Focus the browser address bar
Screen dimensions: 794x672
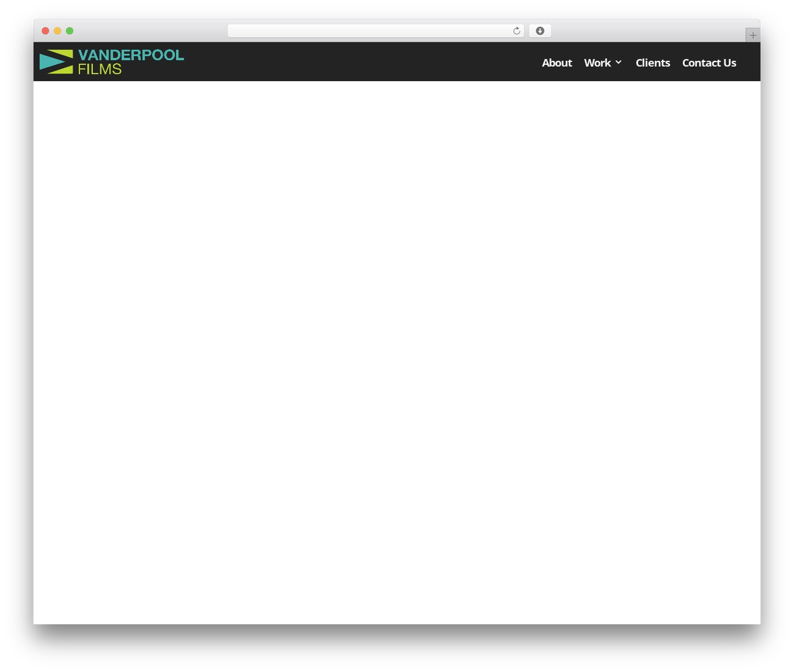(x=375, y=31)
